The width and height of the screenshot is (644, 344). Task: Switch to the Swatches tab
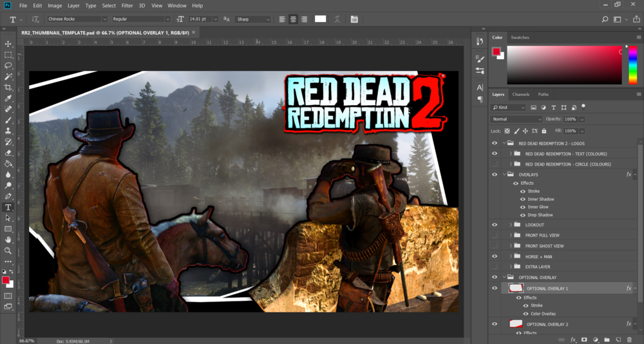(x=520, y=37)
